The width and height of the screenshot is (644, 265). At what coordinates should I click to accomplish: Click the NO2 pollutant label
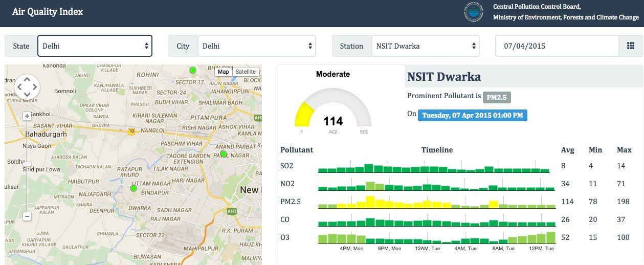pyautogui.click(x=287, y=184)
